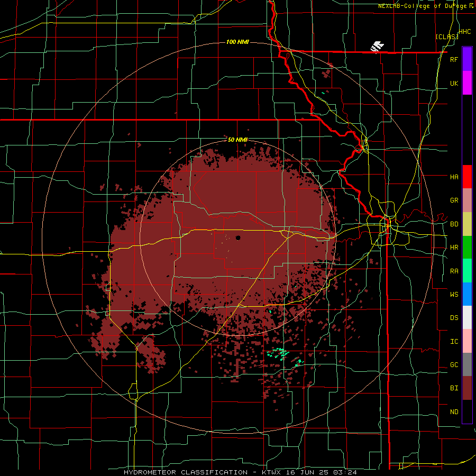Viewport: 476px width, 476px height.
Task: Click the brown BI biological swatch
Action: (x=467, y=388)
